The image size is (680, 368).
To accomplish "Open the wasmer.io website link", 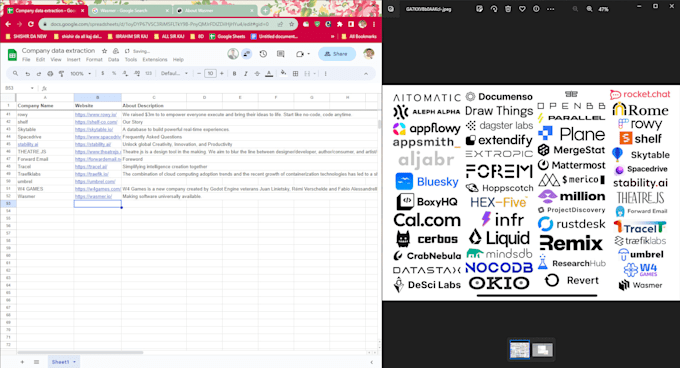I will point(93,196).
